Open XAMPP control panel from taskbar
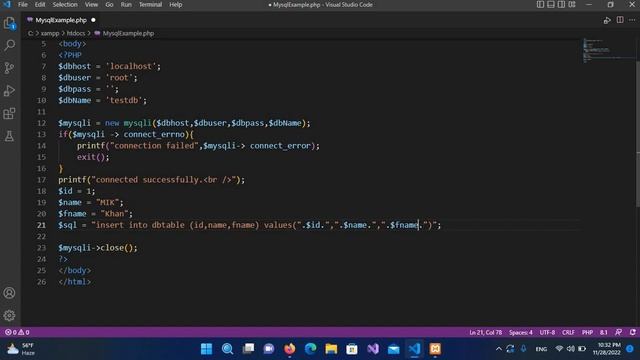 pos(435,349)
